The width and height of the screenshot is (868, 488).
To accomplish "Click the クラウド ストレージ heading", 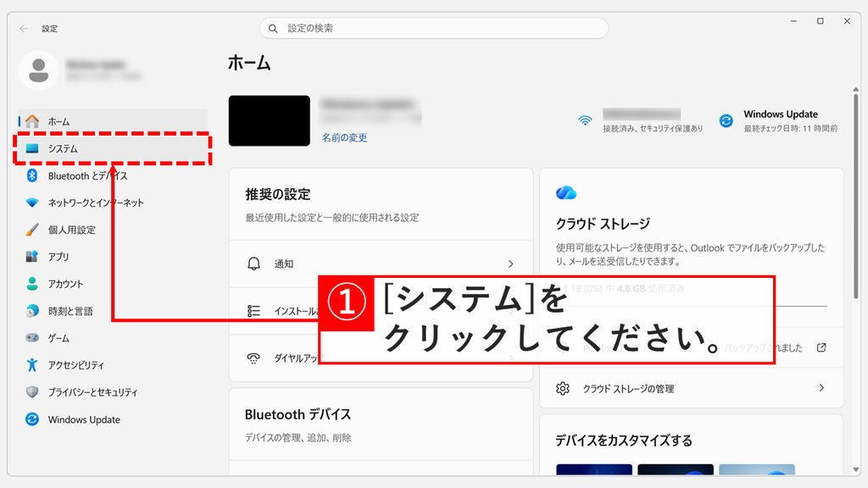I will click(603, 224).
